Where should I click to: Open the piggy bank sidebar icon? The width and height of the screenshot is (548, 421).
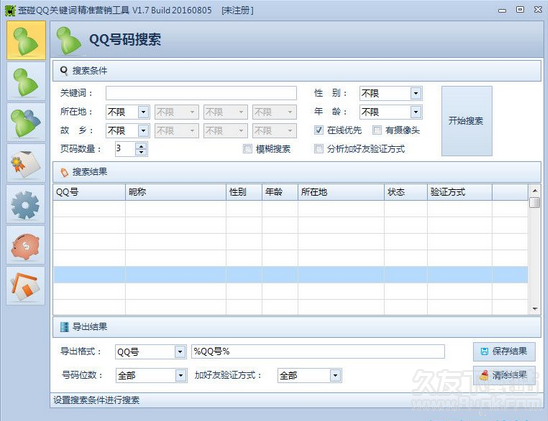26,245
